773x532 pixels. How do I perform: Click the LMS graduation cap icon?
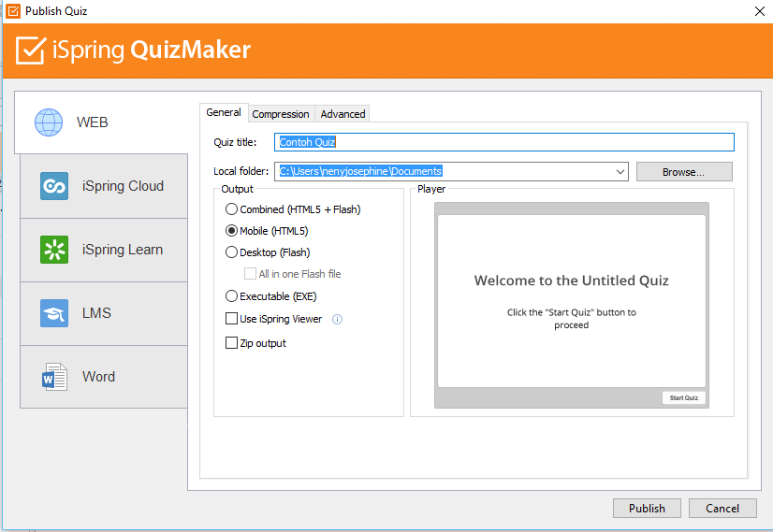(54, 313)
